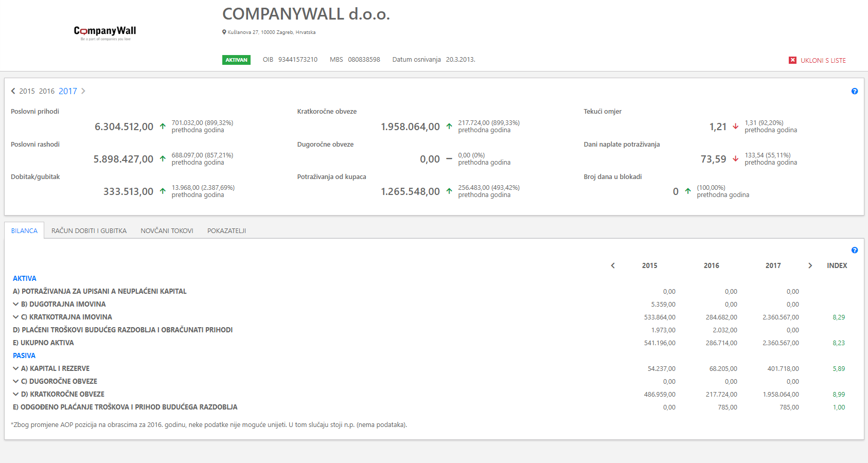868x463 pixels.
Task: Click the location pin icon by address
Action: coord(224,32)
